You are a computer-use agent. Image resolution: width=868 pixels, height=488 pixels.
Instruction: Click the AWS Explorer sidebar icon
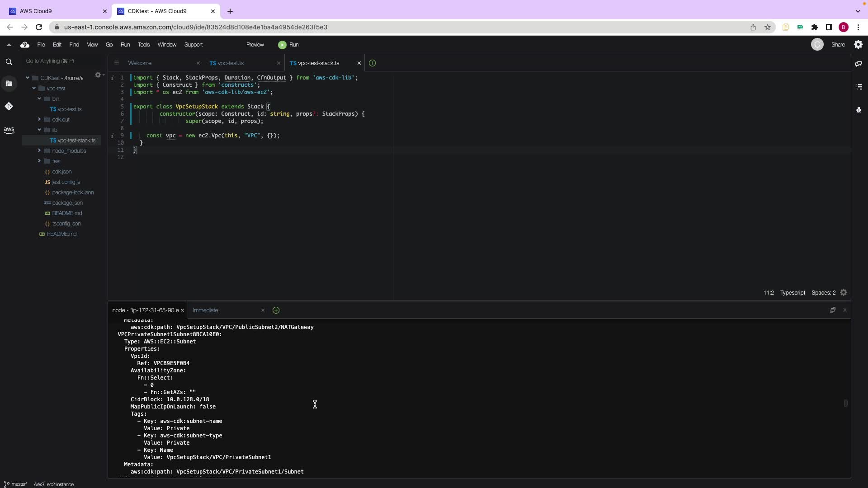click(9, 130)
